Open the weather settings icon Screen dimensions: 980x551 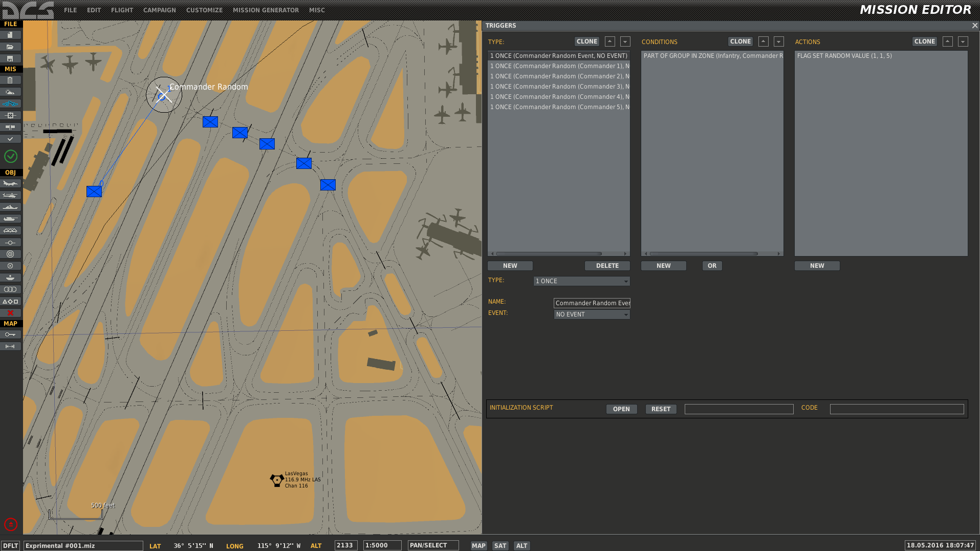click(10, 92)
